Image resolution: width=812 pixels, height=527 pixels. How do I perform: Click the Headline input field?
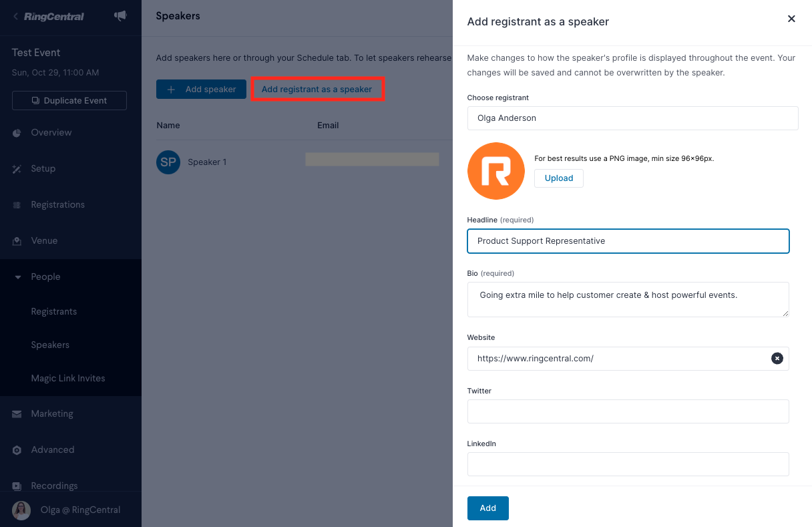click(628, 241)
